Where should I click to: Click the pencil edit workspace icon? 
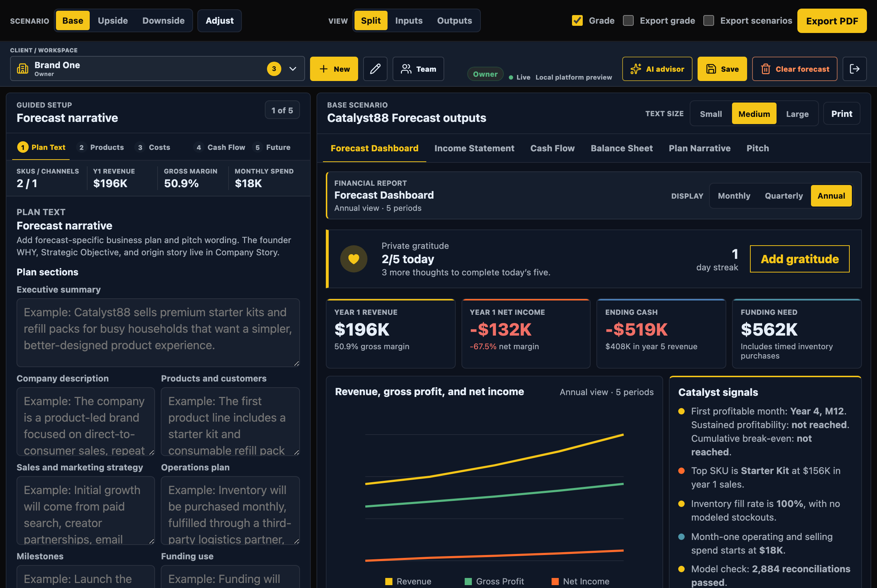point(375,69)
